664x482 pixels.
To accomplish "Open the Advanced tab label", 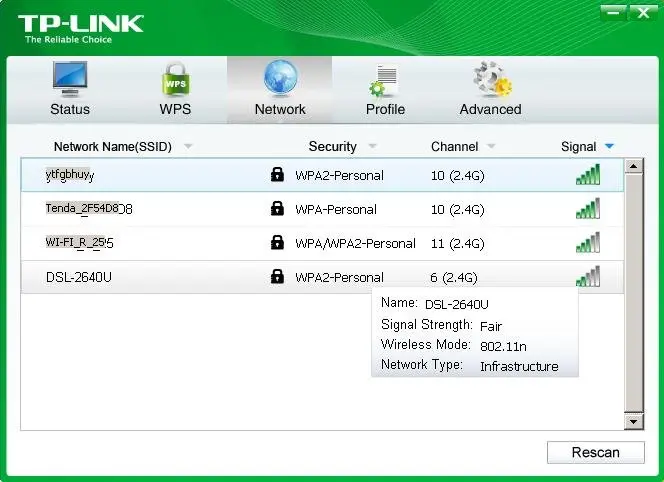I will point(490,109).
